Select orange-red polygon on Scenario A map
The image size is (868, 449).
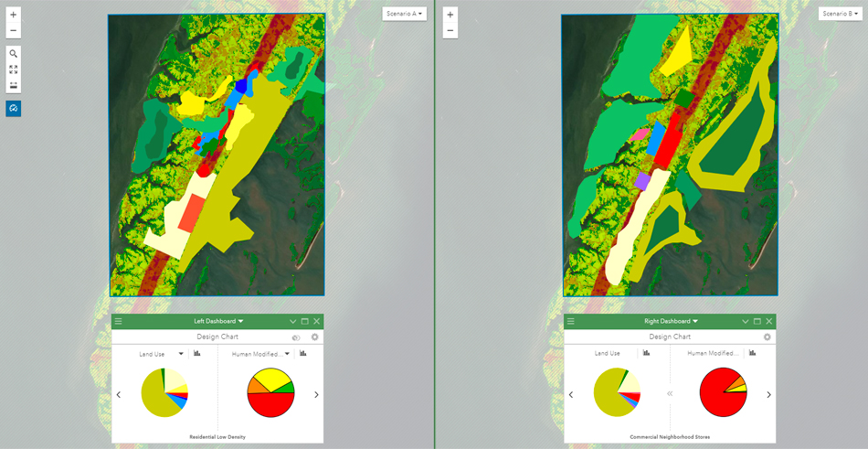pyautogui.click(x=192, y=213)
